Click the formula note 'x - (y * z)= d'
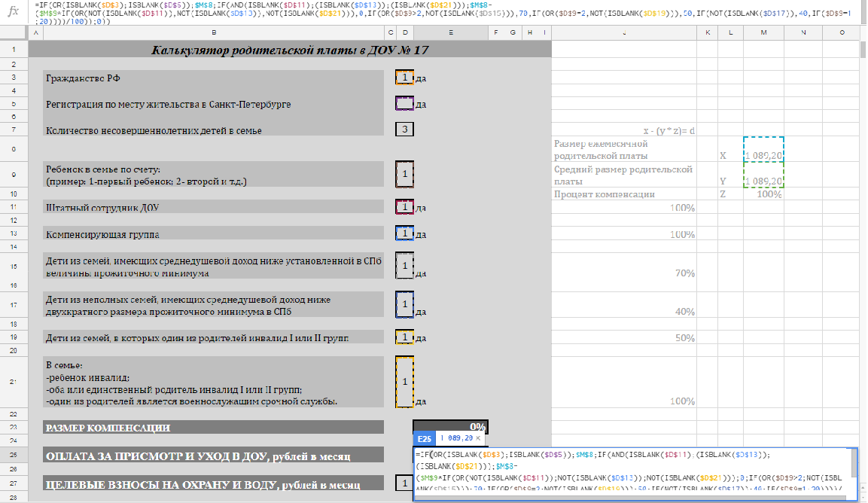Viewport: 868px width, 503px height. click(x=669, y=131)
